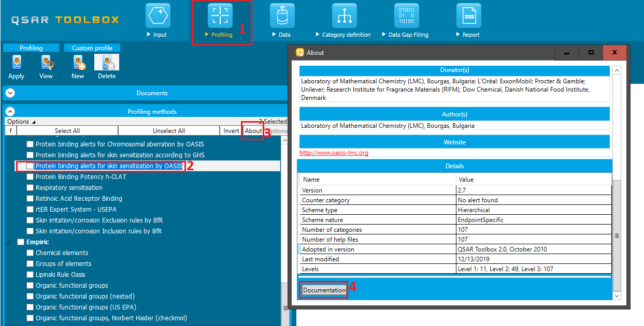Select the Number of categories row

pos(455,230)
